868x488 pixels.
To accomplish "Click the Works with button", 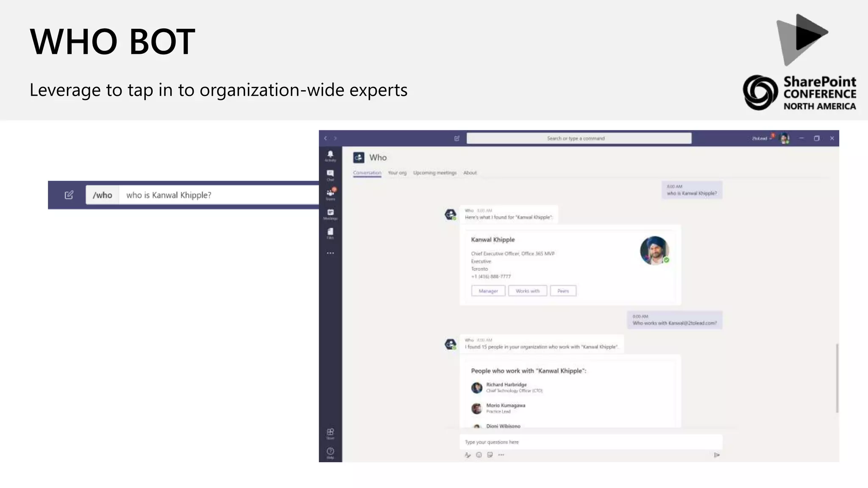I will coord(528,291).
